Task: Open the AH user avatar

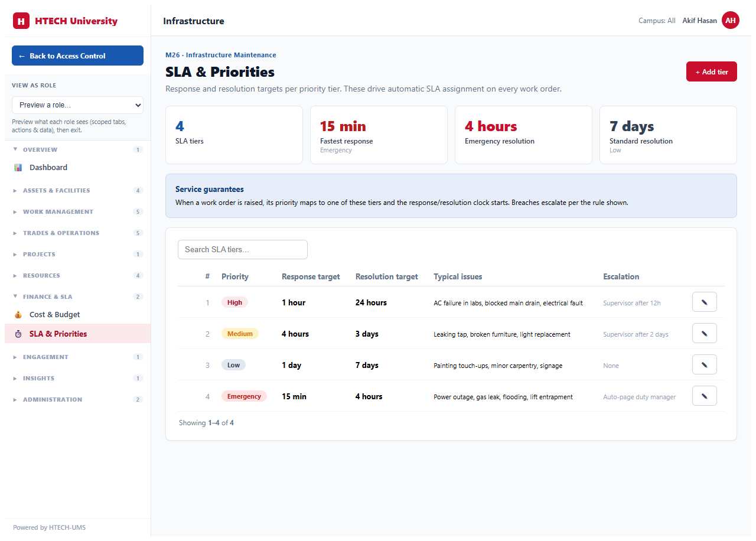Action: 731,21
